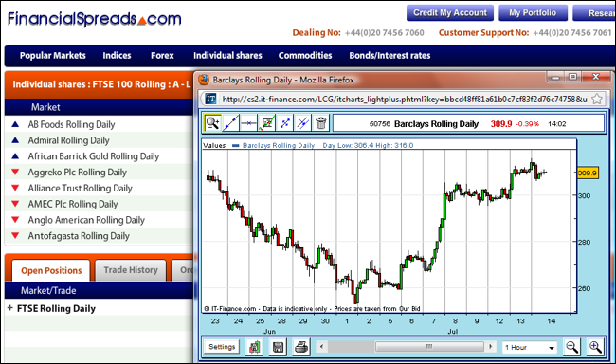The width and height of the screenshot is (616, 364).
Task: Switch to the Trade History tab
Action: pos(131,270)
